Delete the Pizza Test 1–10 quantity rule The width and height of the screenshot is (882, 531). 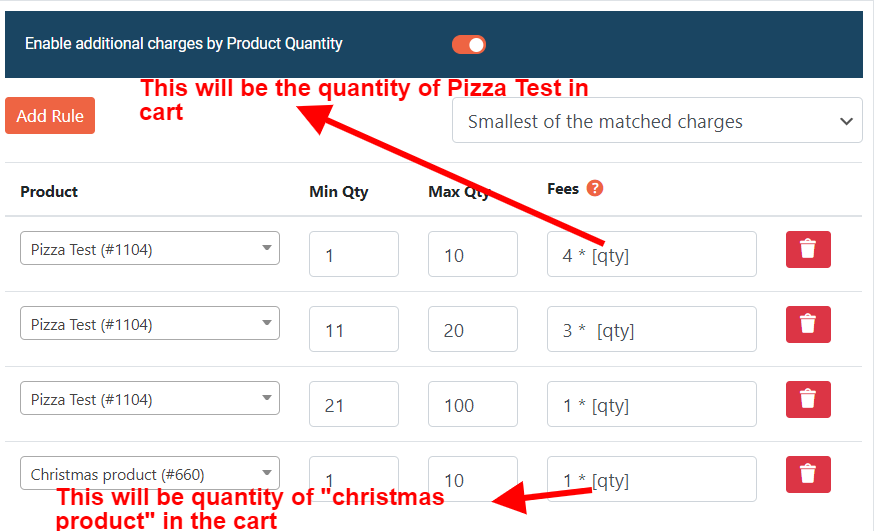click(x=808, y=250)
